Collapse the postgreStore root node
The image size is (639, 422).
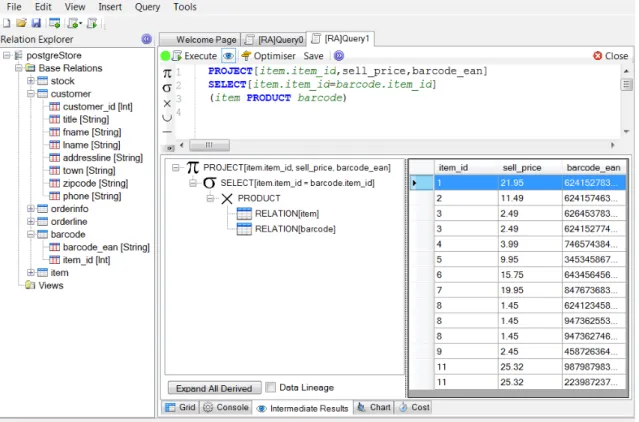coord(6,55)
